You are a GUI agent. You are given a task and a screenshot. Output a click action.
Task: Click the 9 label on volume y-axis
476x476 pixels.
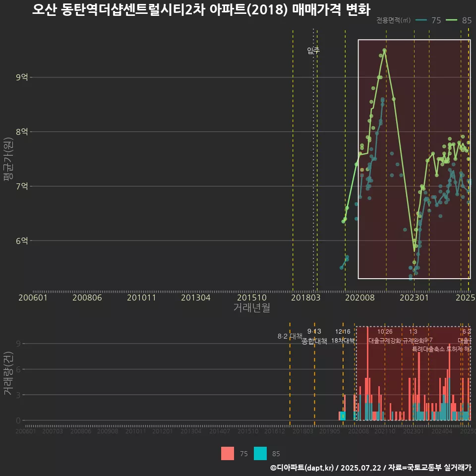(18, 344)
